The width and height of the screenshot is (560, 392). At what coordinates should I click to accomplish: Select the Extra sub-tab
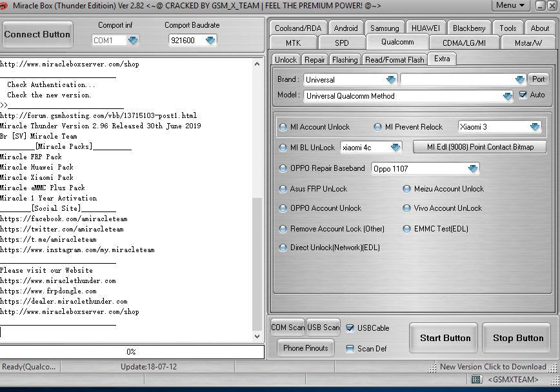442,59
